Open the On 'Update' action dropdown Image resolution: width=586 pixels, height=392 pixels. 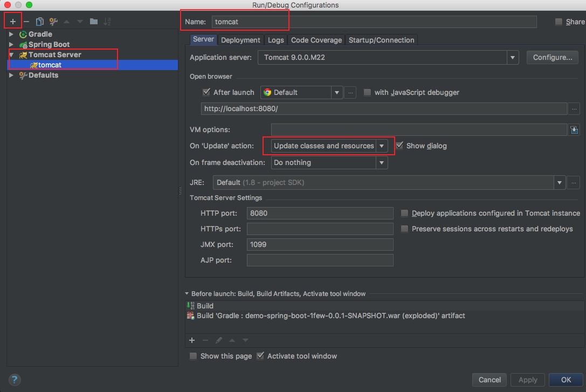[x=382, y=146]
